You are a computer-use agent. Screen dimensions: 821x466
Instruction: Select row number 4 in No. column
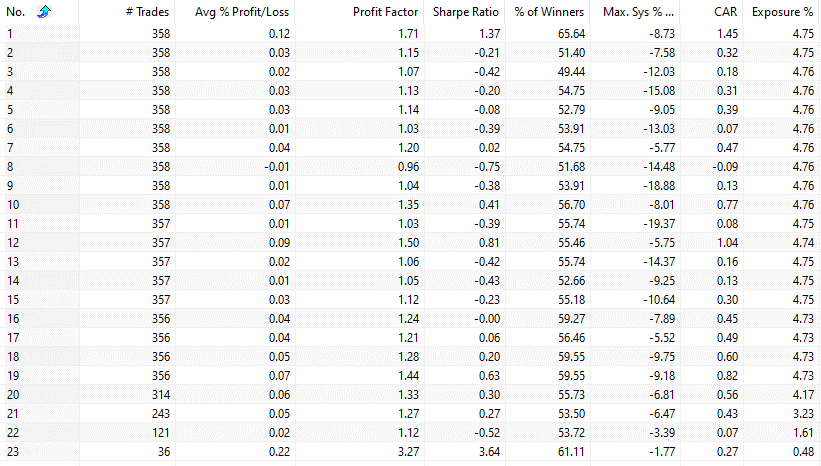click(x=10, y=91)
